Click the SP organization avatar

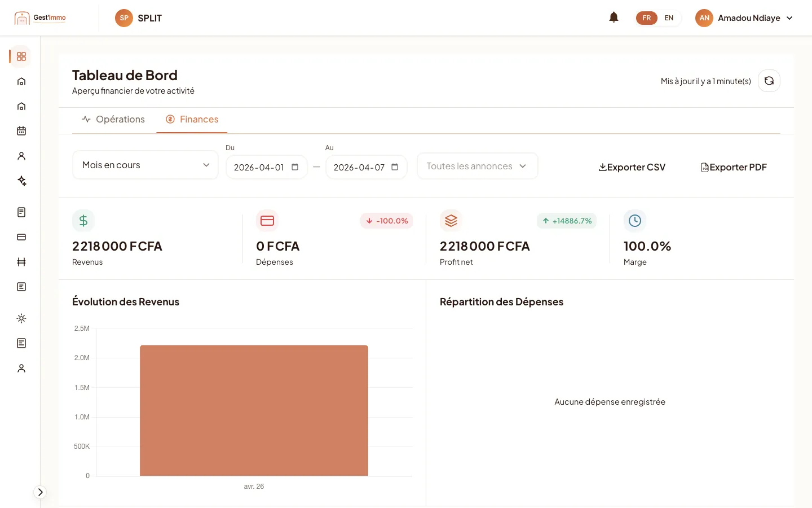click(124, 18)
